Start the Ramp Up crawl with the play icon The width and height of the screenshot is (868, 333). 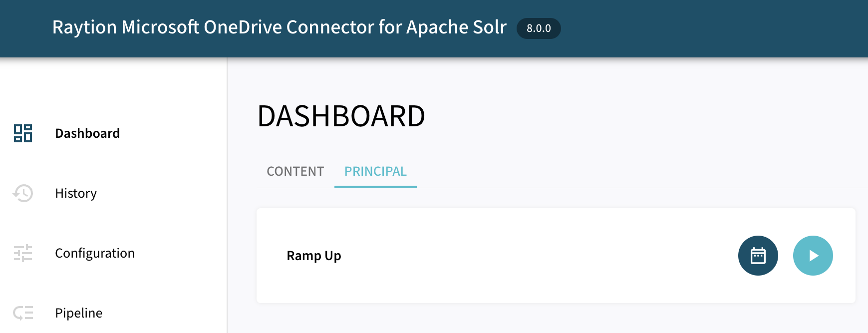coord(813,255)
